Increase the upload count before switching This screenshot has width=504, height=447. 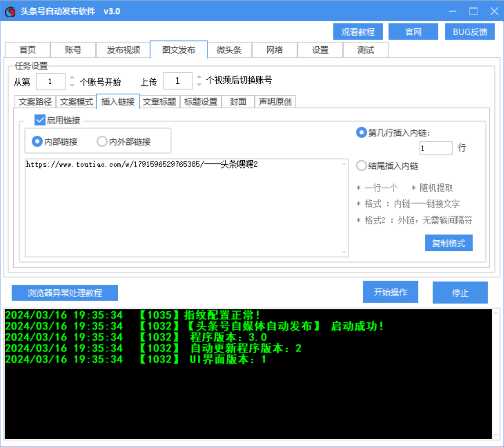click(199, 77)
